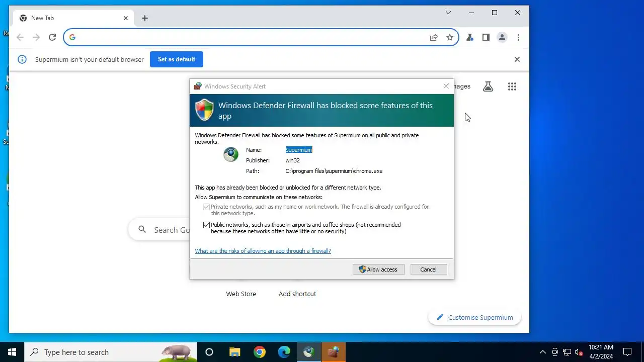Open the Web Store shortcut
Screen dimensions: 644x362
coord(241,294)
